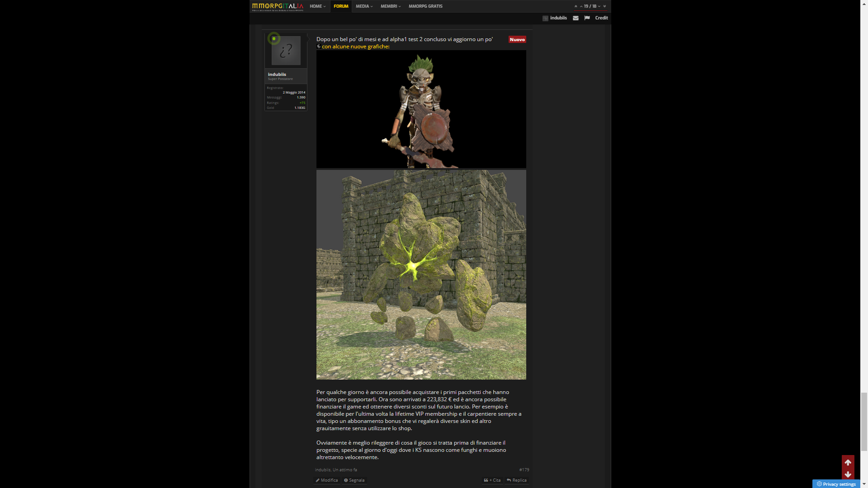The width and height of the screenshot is (868, 488).
Task: Click the ratings value +75
Action: click(x=302, y=103)
